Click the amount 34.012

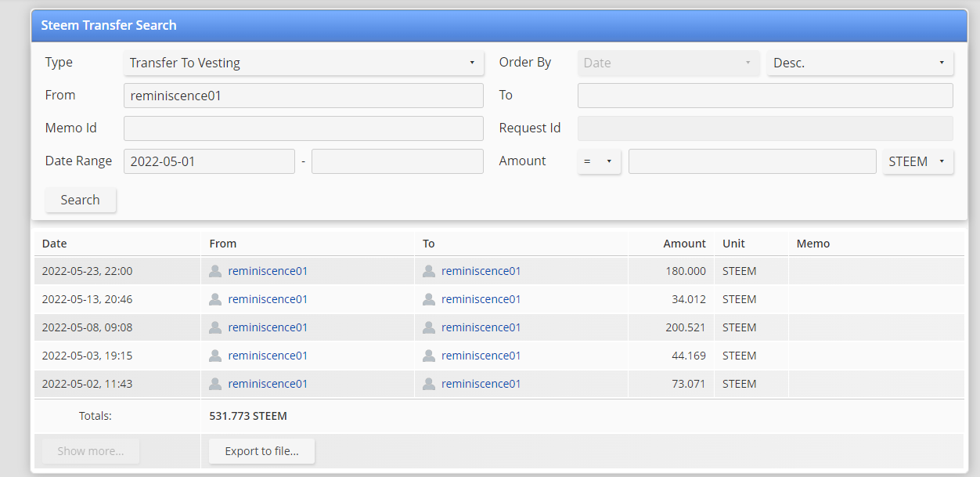(x=689, y=299)
